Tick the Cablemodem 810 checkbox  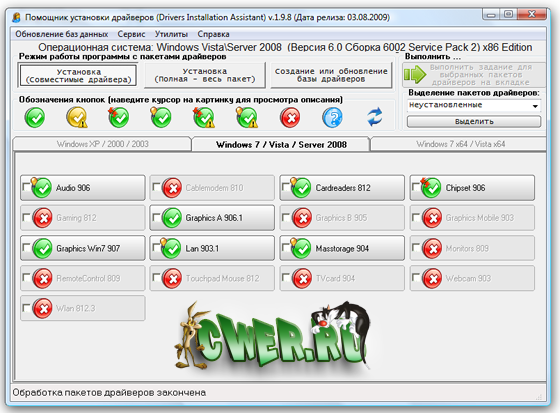[x=156, y=186]
